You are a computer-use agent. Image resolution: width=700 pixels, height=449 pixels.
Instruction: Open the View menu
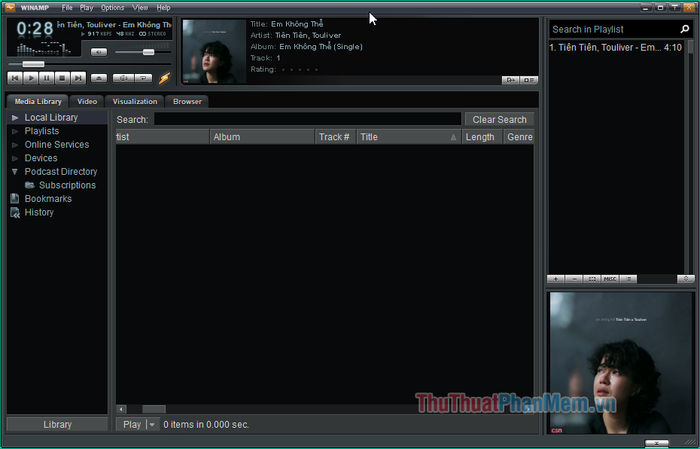coord(140,8)
